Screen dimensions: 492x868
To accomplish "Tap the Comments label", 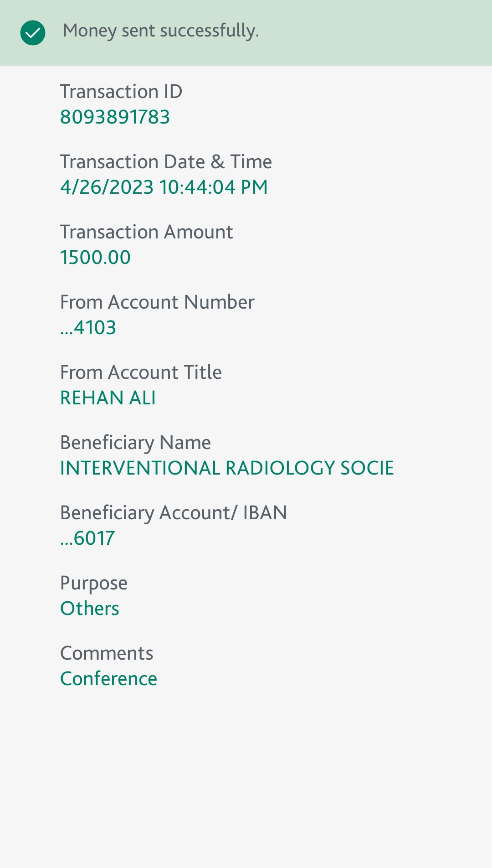I will pos(107,653).
